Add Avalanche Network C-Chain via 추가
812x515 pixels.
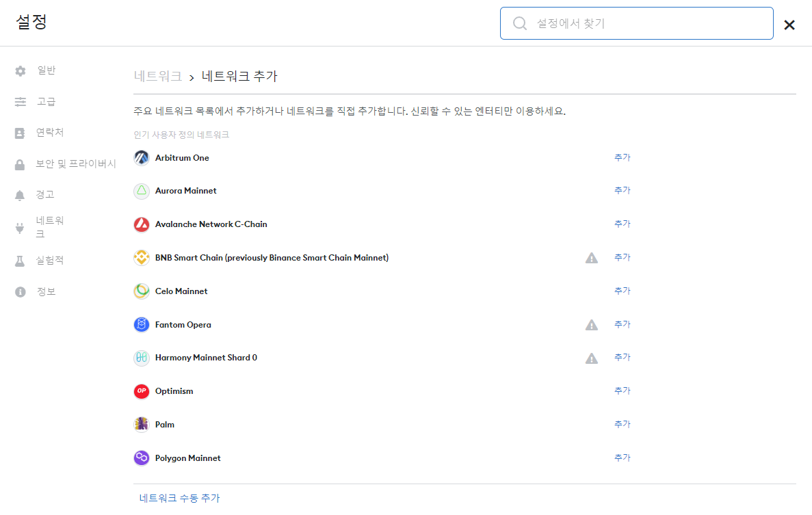622,224
